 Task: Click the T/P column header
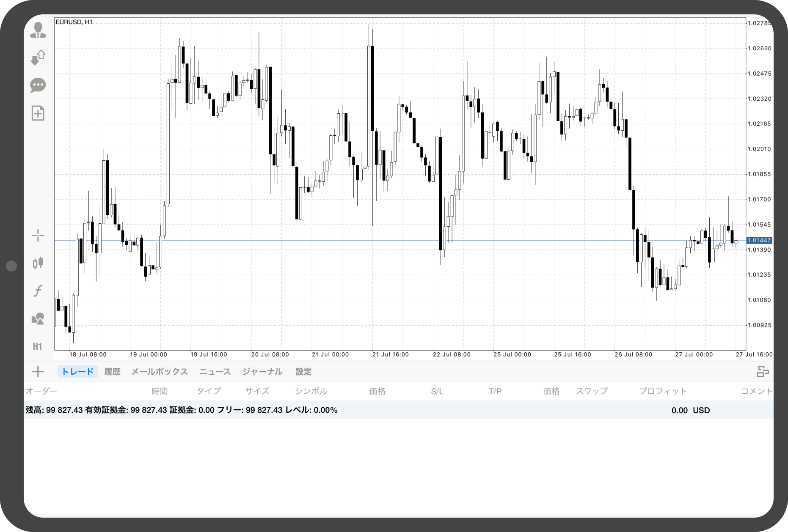tap(495, 392)
